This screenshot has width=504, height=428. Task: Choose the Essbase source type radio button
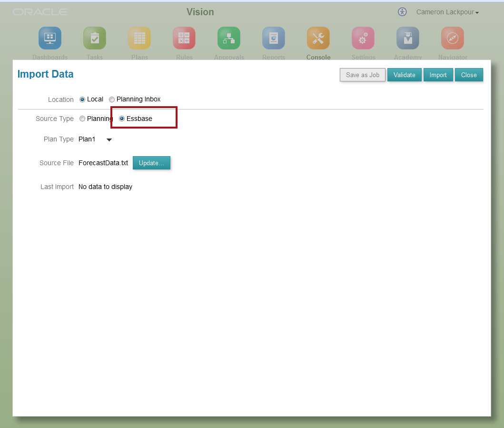[122, 119]
